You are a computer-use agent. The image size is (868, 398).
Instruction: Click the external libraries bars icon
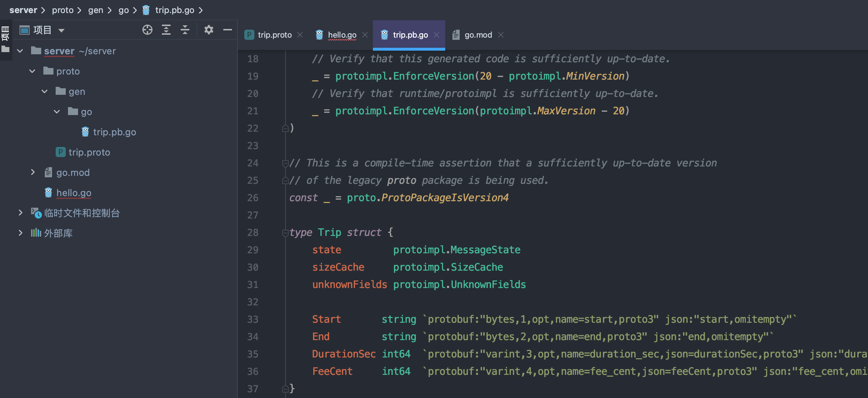(x=36, y=233)
